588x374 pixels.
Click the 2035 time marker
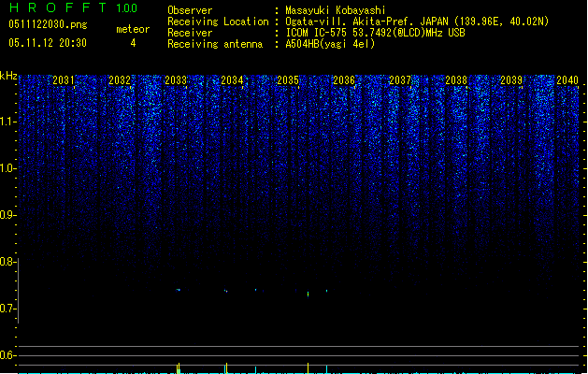288,79
